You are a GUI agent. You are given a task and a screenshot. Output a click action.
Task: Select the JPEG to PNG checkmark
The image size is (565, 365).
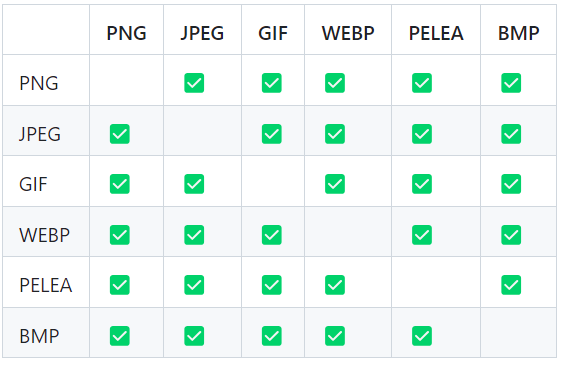[x=120, y=134]
